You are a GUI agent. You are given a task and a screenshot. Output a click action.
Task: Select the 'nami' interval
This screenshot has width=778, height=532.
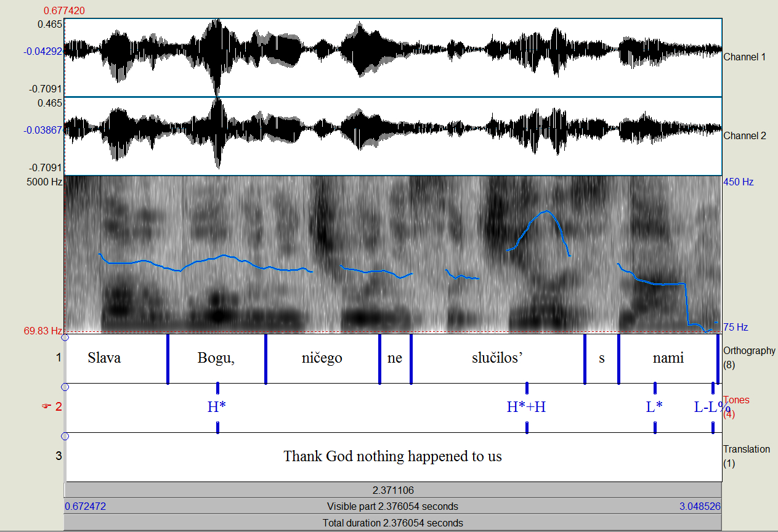click(668, 358)
